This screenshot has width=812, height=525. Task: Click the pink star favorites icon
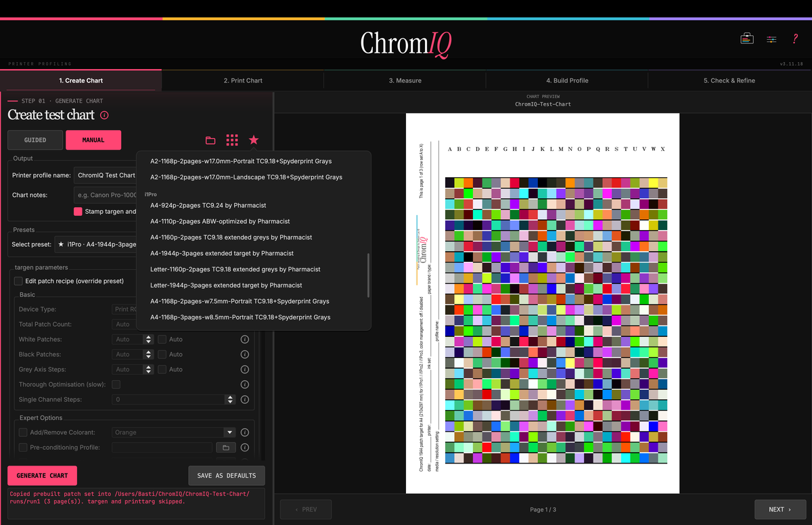click(254, 140)
